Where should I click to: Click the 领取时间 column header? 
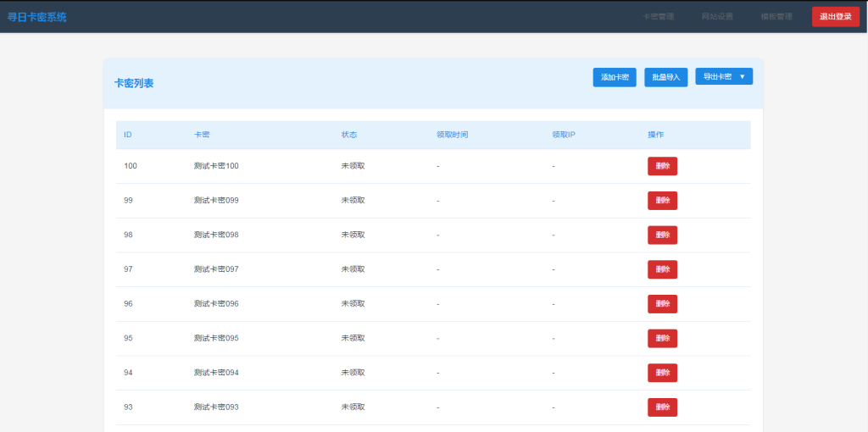pyautogui.click(x=452, y=135)
